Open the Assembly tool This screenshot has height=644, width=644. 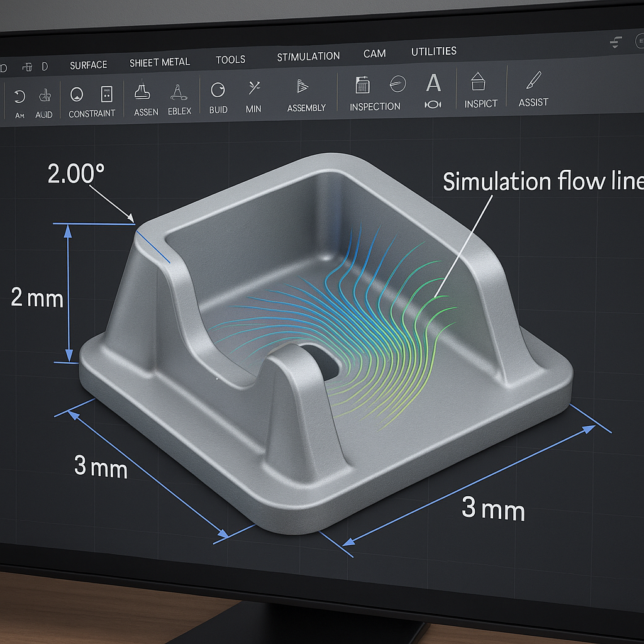303,87
